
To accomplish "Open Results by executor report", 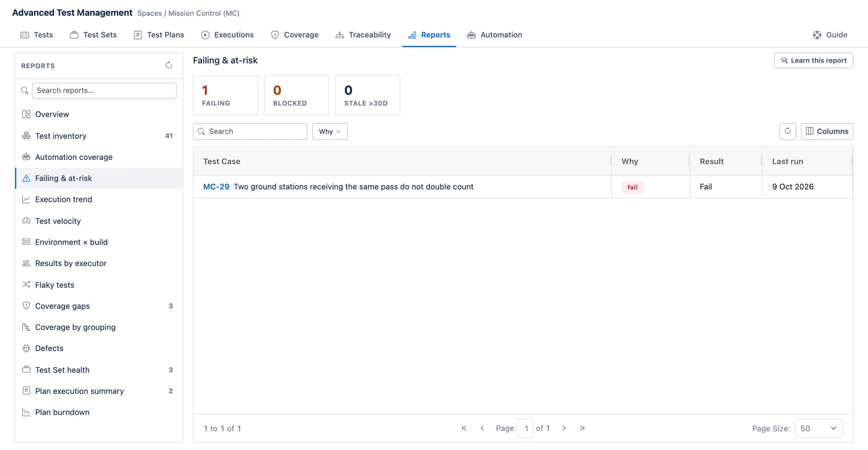I will pos(99,263).
